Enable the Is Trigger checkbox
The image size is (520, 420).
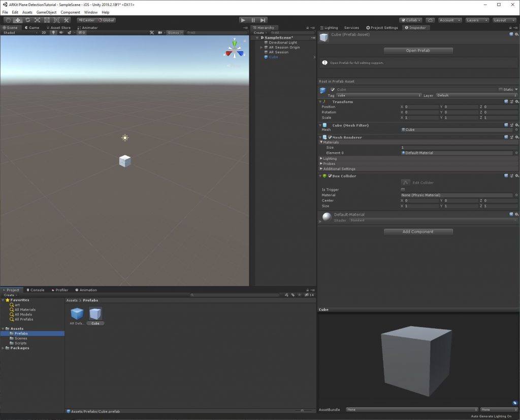coord(403,190)
